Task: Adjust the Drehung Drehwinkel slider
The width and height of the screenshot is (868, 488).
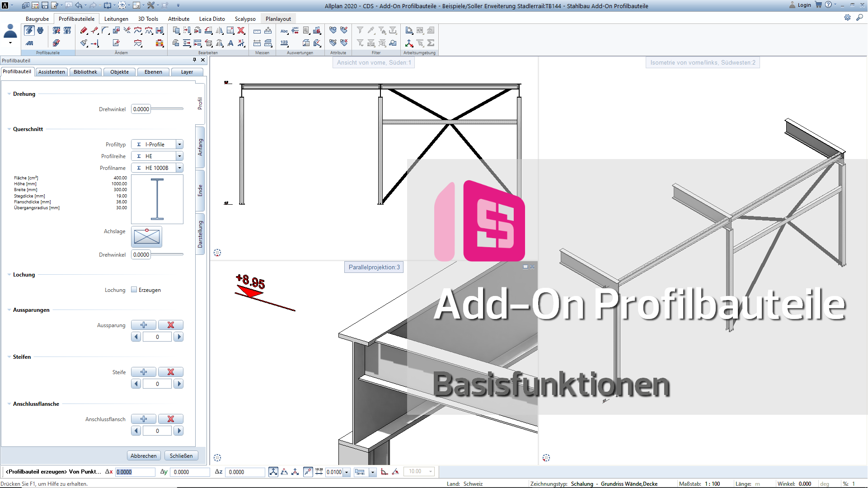Action: coord(167,109)
